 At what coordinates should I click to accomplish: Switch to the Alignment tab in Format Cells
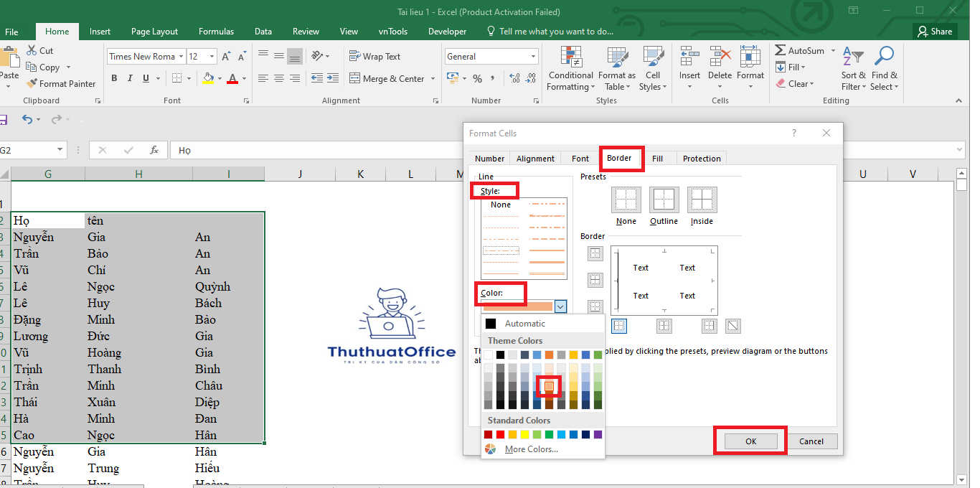pyautogui.click(x=535, y=159)
